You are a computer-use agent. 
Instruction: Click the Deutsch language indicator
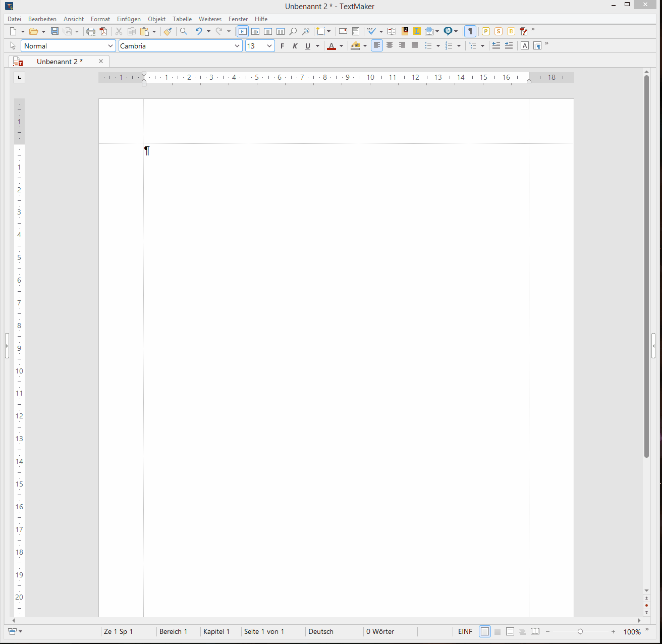tap(321, 631)
